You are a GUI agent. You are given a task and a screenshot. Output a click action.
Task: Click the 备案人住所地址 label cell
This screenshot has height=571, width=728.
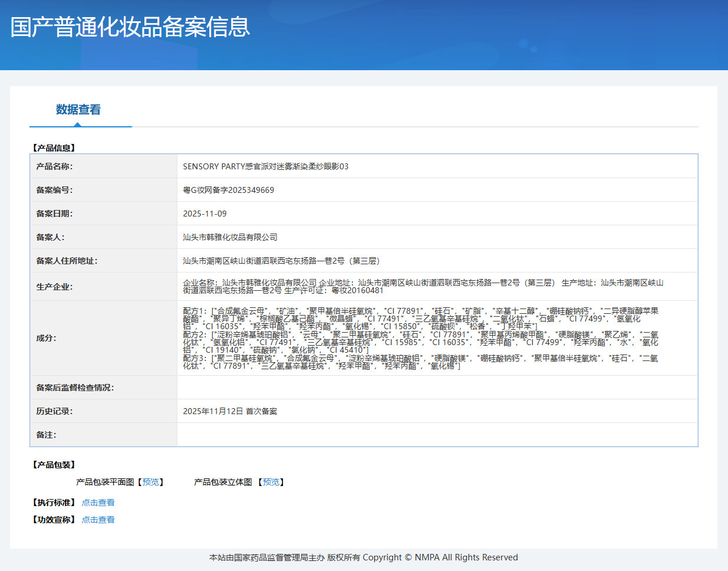coord(104,261)
